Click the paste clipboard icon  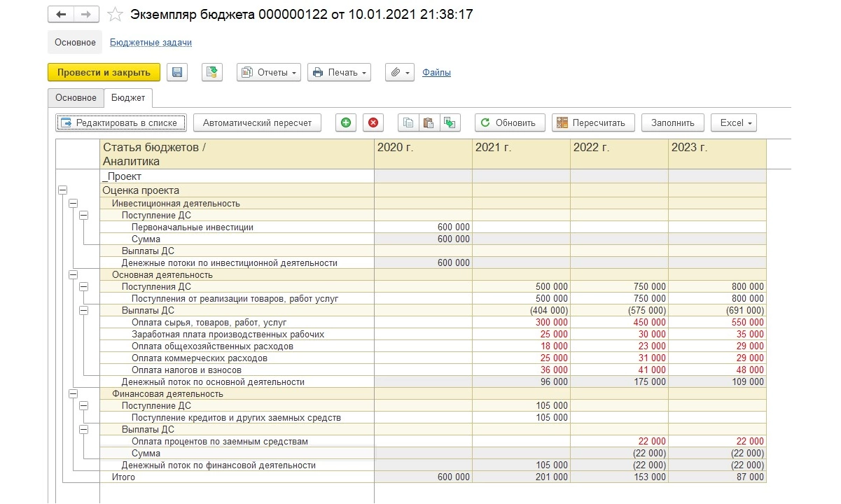point(429,122)
